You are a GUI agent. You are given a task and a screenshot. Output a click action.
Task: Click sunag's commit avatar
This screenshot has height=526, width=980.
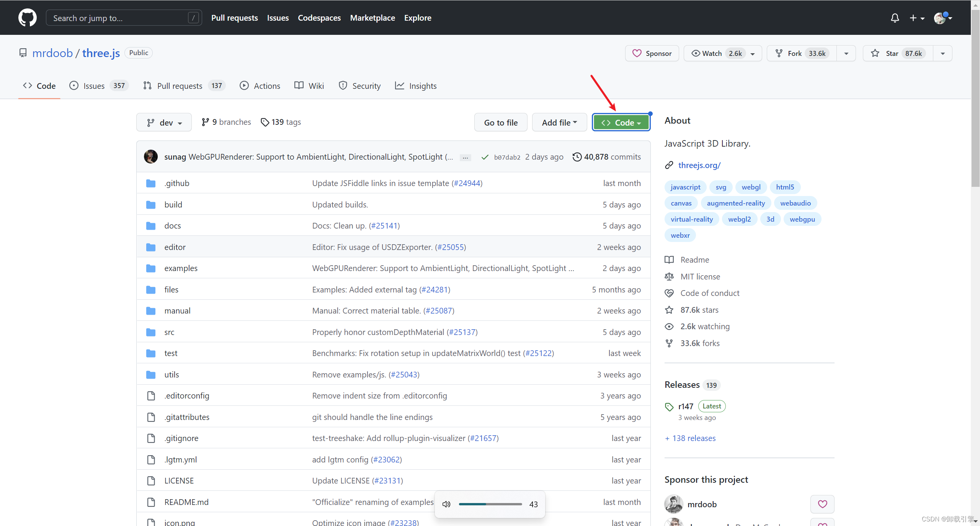151,157
